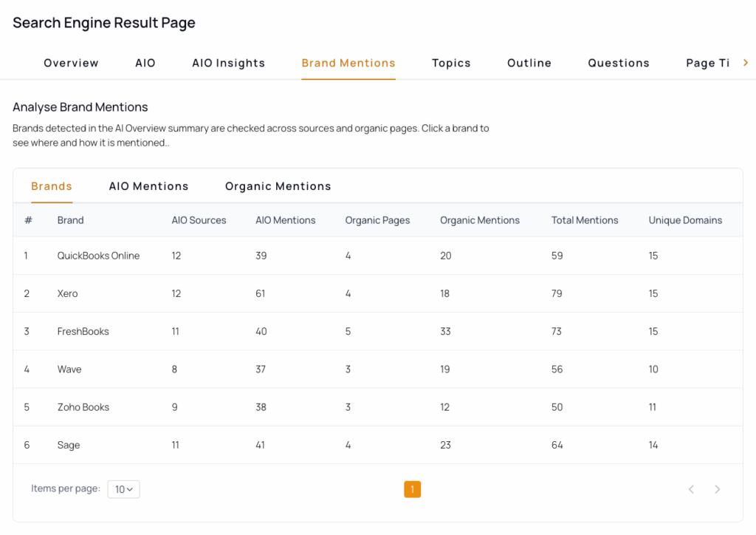The image size is (756, 535).
Task: Click Sage's Organic Mentions value 23
Action: [445, 446]
